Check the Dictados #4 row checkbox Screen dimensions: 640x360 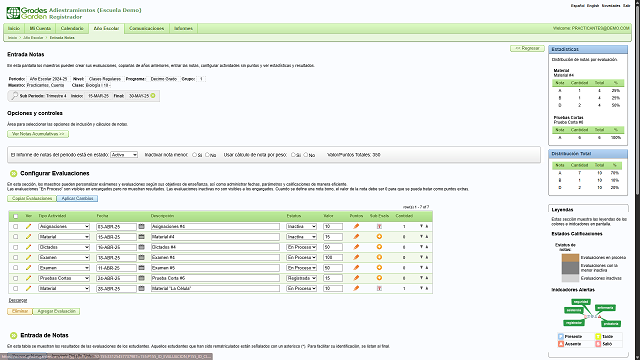coord(16,247)
